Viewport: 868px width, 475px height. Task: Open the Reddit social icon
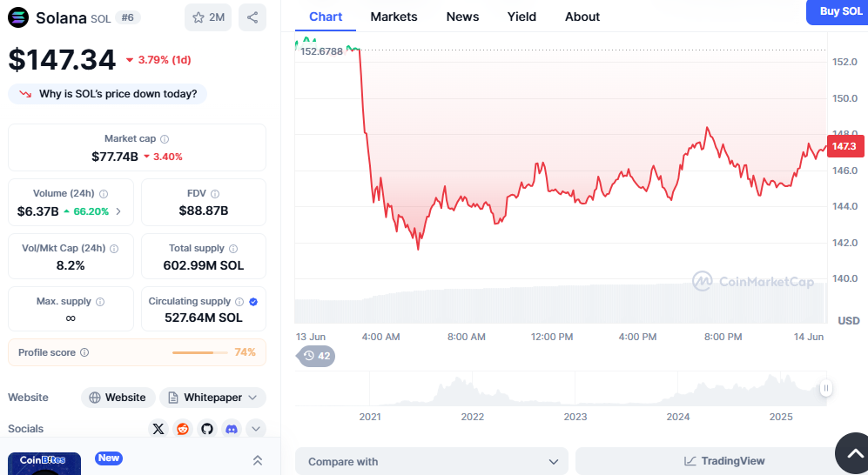tap(183, 429)
